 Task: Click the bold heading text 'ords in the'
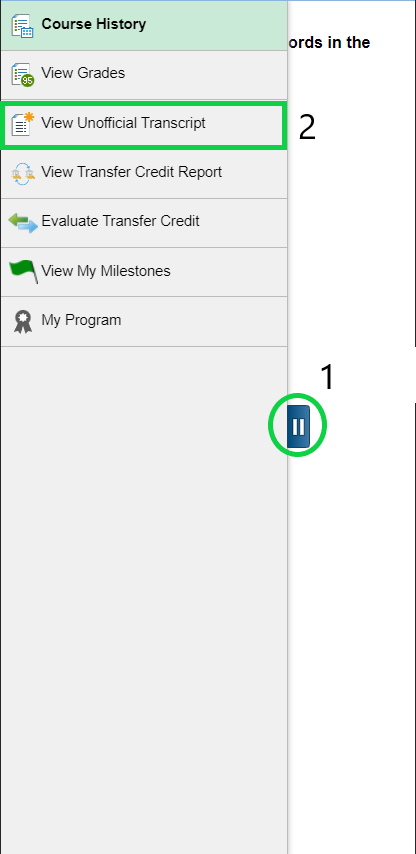[329, 42]
